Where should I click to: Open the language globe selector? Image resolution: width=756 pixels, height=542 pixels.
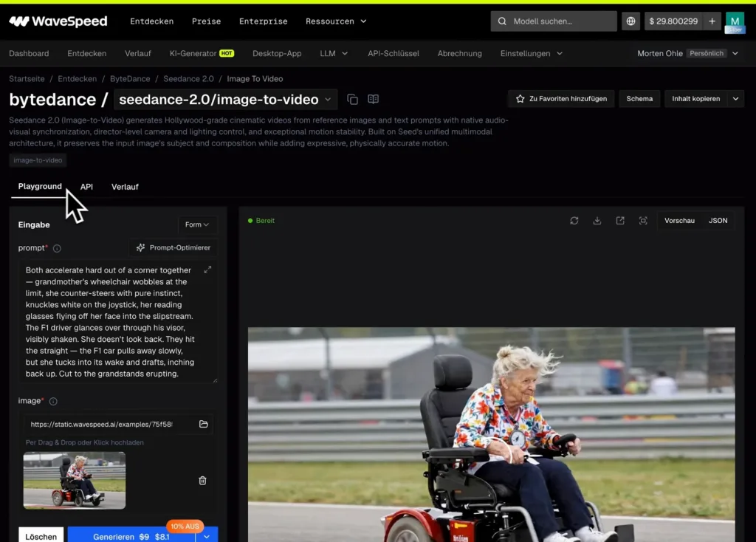[x=630, y=21]
